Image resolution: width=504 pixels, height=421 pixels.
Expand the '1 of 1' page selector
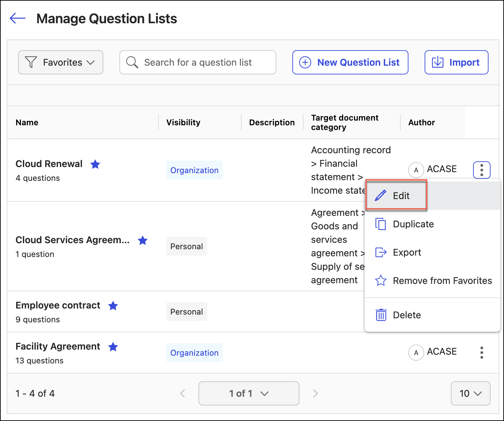[249, 393]
